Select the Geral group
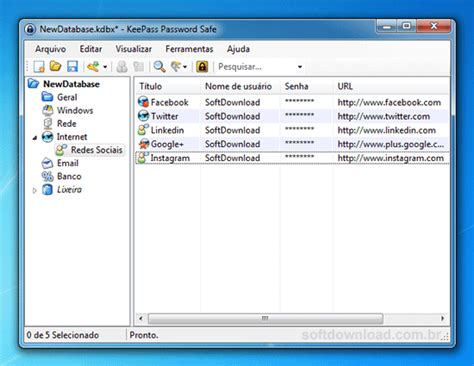This screenshot has width=474, height=366. click(x=67, y=97)
